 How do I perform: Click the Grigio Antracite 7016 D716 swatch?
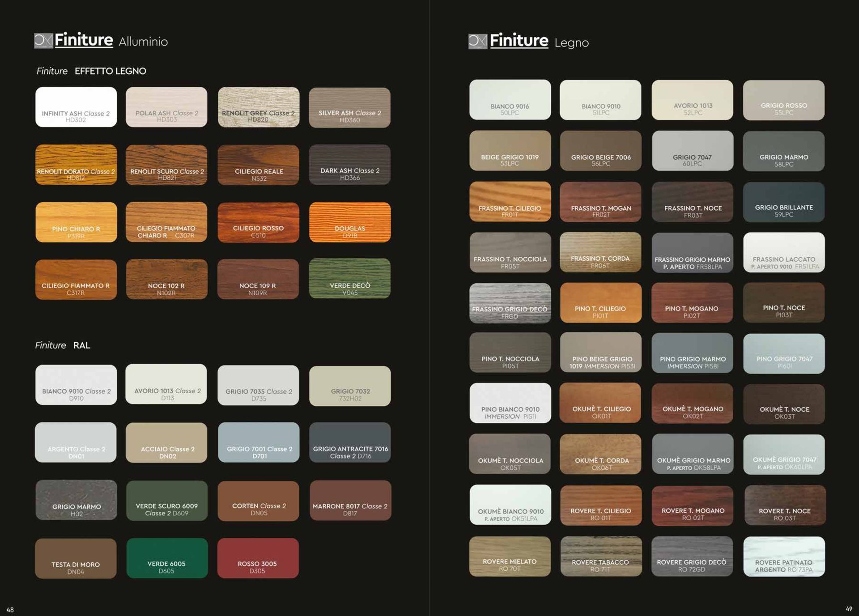[x=350, y=442]
